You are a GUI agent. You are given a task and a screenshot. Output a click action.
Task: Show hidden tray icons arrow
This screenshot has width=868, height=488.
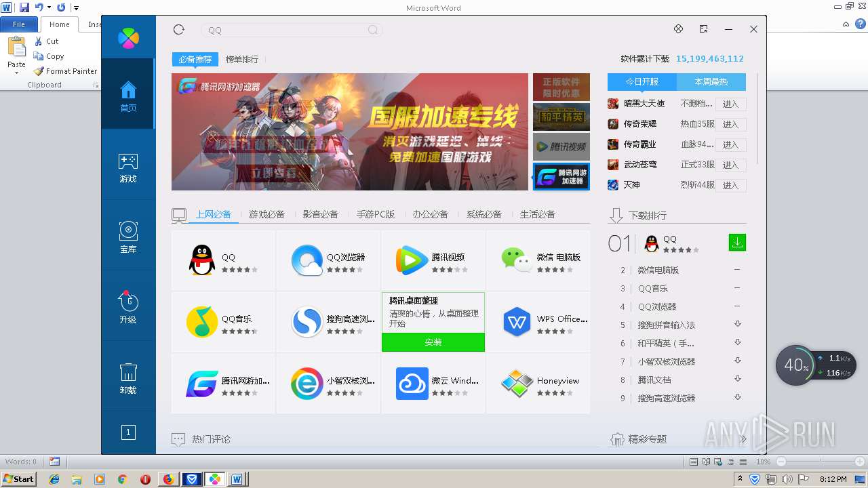coord(740,479)
